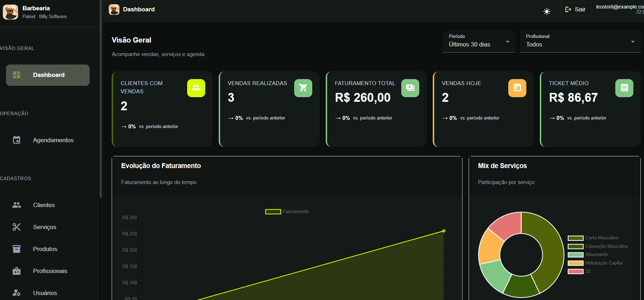Toggle the light/dark theme sun icon
Screen dimensions: 644x300
click(x=547, y=11)
